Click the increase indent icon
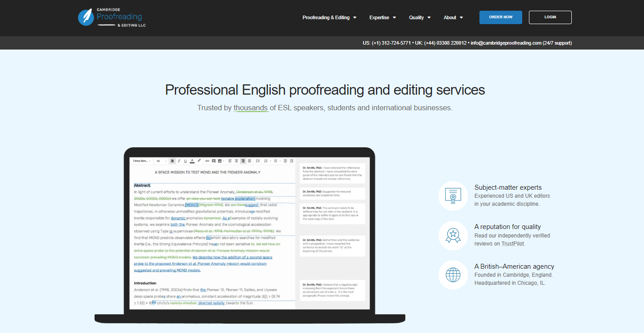This screenshot has width=644, height=333. pos(291,161)
